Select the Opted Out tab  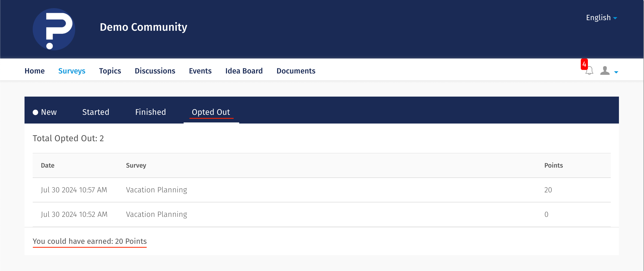coord(211,112)
